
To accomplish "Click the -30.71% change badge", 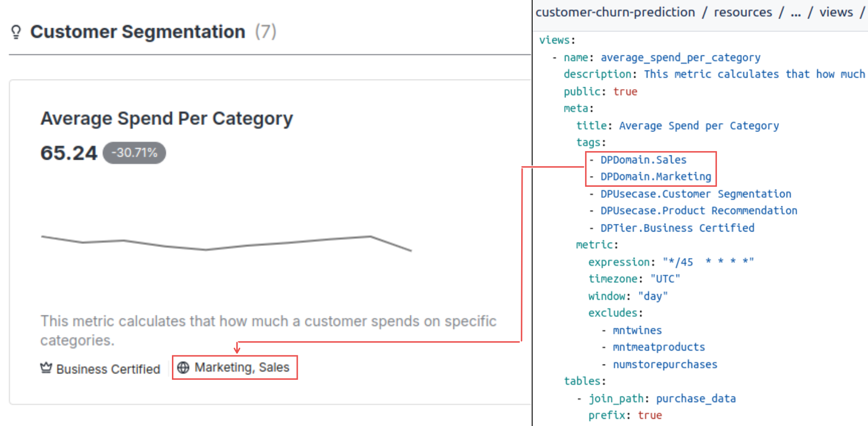I will point(134,153).
